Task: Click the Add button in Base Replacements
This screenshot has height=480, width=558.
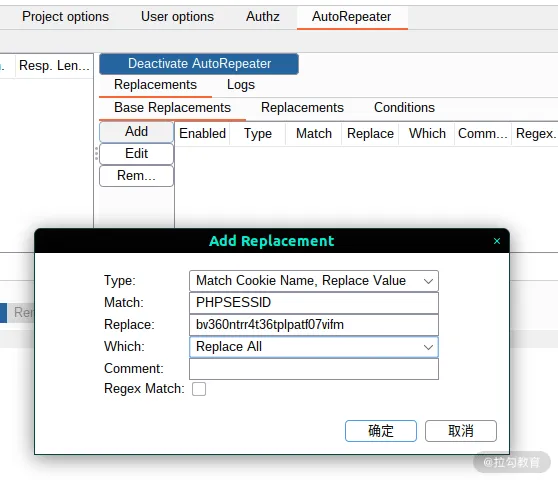Action: click(x=136, y=132)
